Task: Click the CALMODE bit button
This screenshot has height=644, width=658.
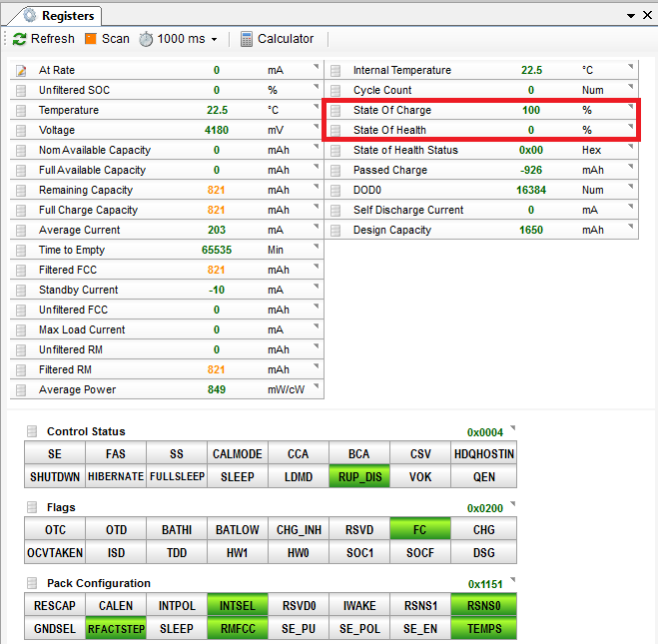Action: pyautogui.click(x=238, y=453)
